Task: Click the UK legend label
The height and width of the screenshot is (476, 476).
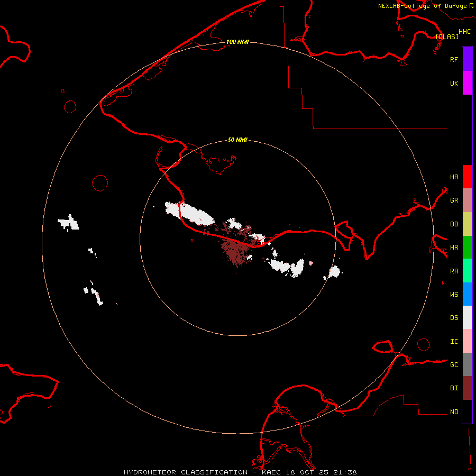Action: [454, 83]
